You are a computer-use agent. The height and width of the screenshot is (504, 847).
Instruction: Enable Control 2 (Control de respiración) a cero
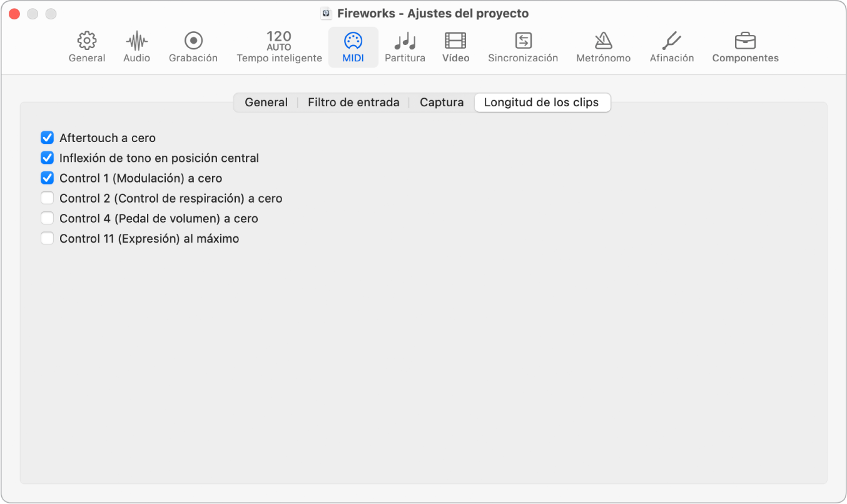(x=48, y=198)
